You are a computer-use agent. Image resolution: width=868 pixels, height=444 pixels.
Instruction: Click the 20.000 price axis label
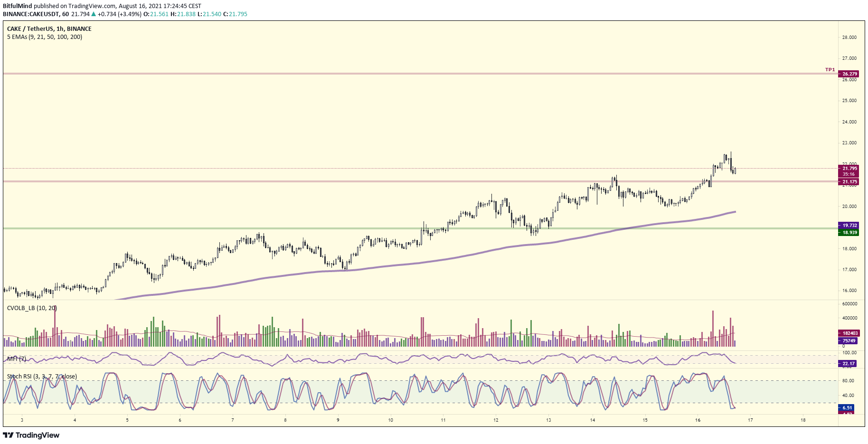(849, 207)
